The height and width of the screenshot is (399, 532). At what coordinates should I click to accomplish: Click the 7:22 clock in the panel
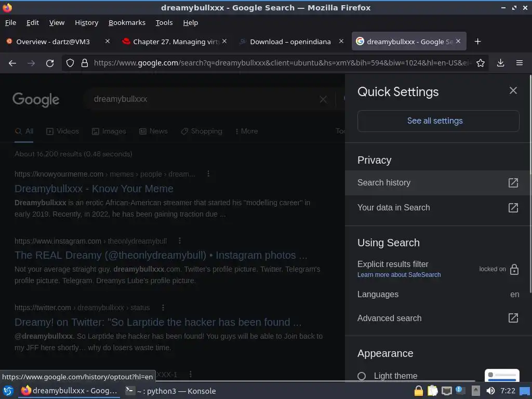tap(508, 391)
